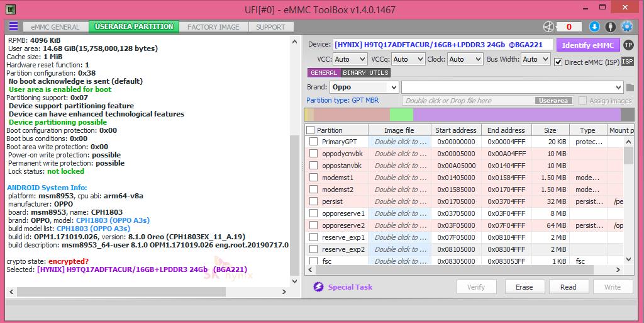Click the globe network icon

click(x=548, y=26)
